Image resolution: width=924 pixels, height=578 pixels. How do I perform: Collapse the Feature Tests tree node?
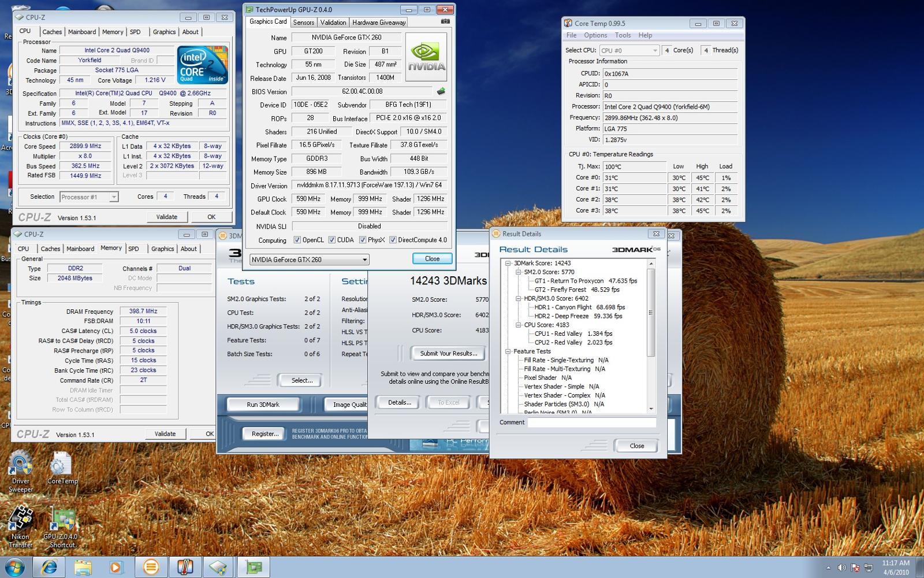(x=508, y=351)
